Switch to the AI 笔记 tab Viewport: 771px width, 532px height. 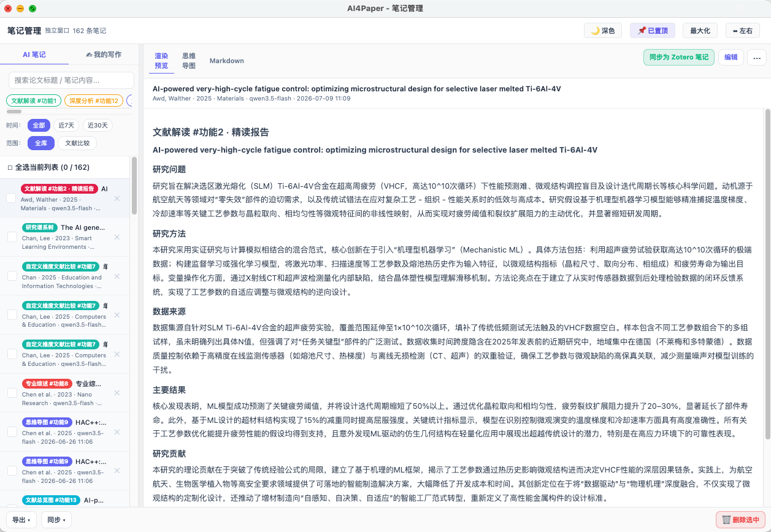pos(34,55)
